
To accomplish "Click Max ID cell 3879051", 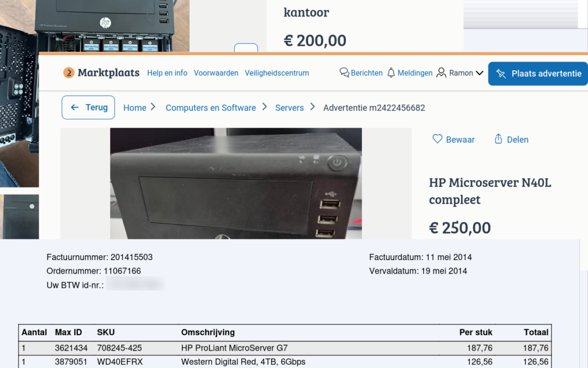I will (x=71, y=362).
